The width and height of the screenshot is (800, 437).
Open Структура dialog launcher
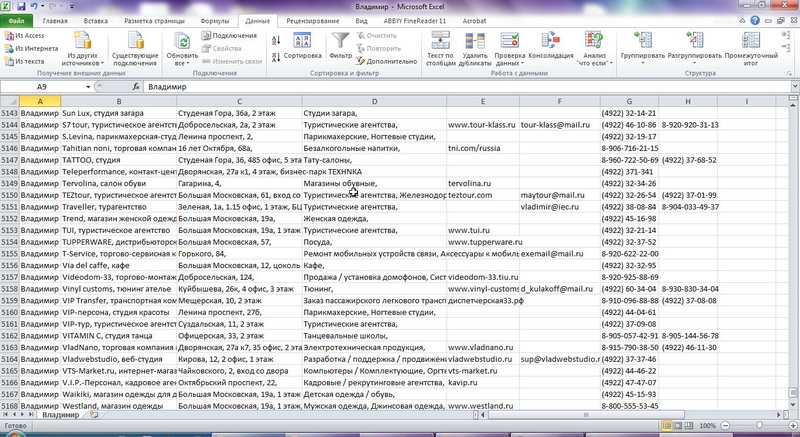790,74
